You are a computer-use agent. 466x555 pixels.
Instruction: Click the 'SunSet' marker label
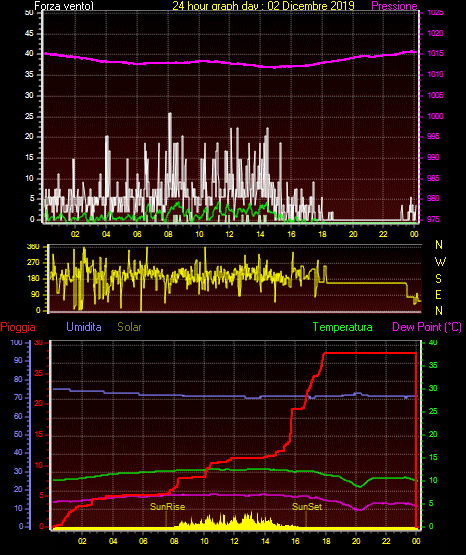pos(307,507)
